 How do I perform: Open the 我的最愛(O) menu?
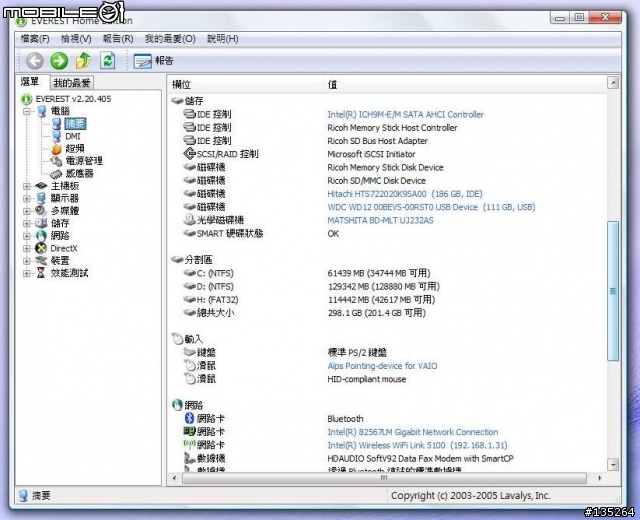click(x=170, y=39)
